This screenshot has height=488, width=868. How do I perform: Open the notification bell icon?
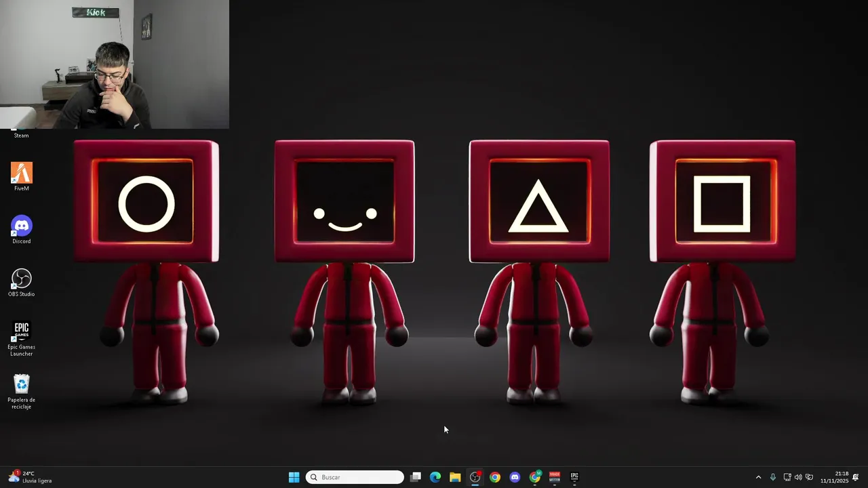pyautogui.click(x=856, y=477)
